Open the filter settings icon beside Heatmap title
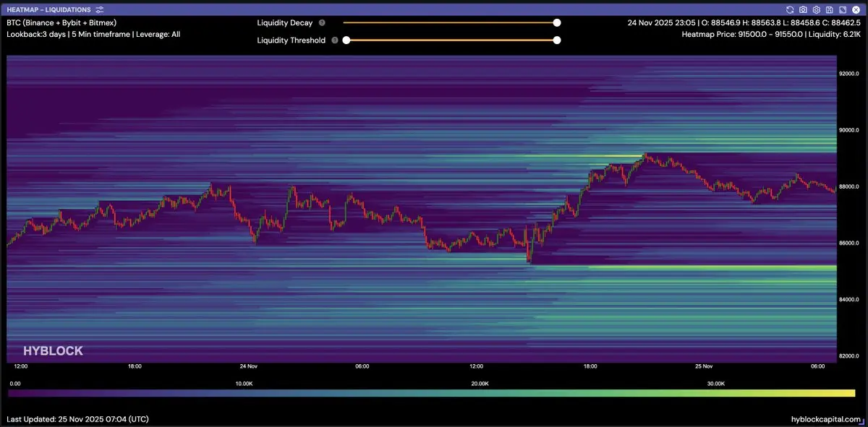The height and width of the screenshot is (427, 868). point(99,10)
